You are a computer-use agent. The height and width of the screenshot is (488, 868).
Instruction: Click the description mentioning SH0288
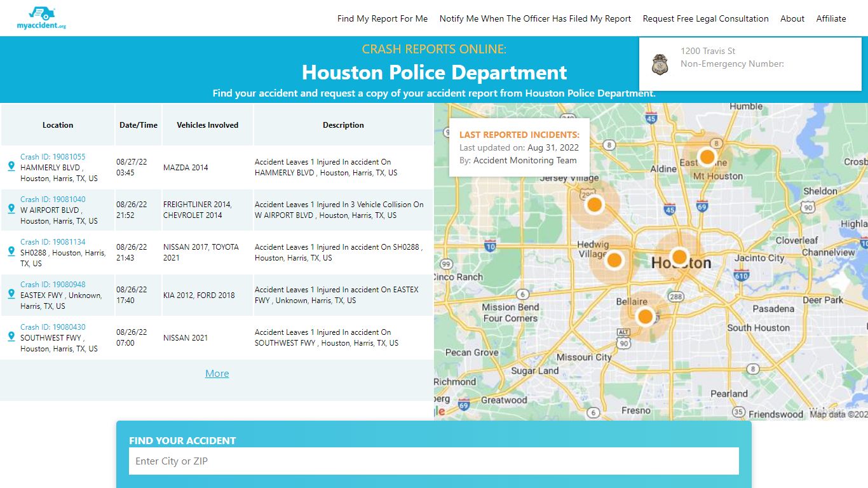[x=339, y=252]
